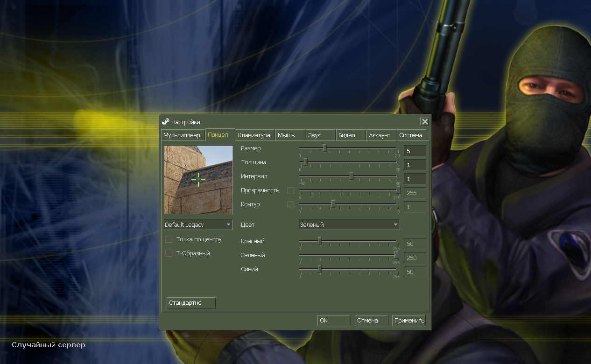Toggle the Контур checkbox
The image size is (591, 364).
(x=291, y=204)
